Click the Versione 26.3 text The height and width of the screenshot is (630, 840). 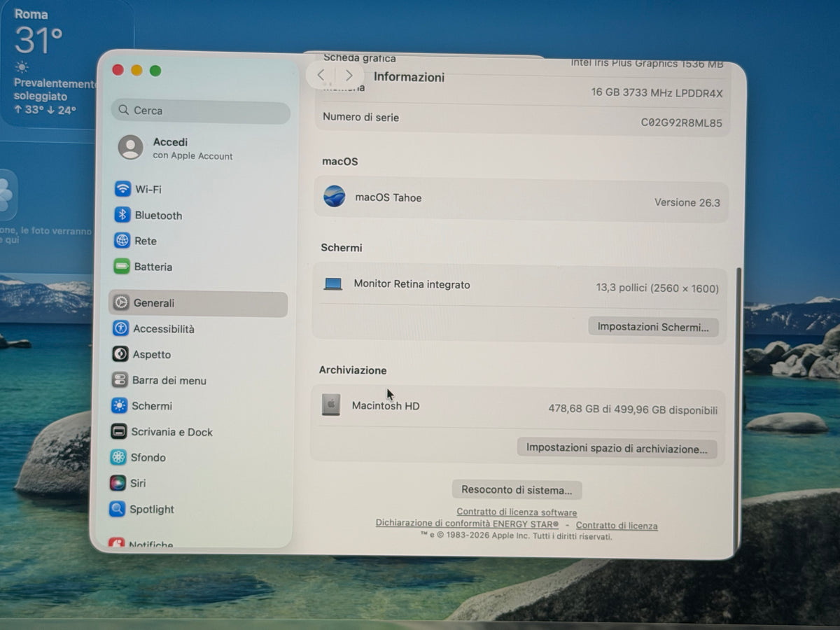[x=687, y=202]
